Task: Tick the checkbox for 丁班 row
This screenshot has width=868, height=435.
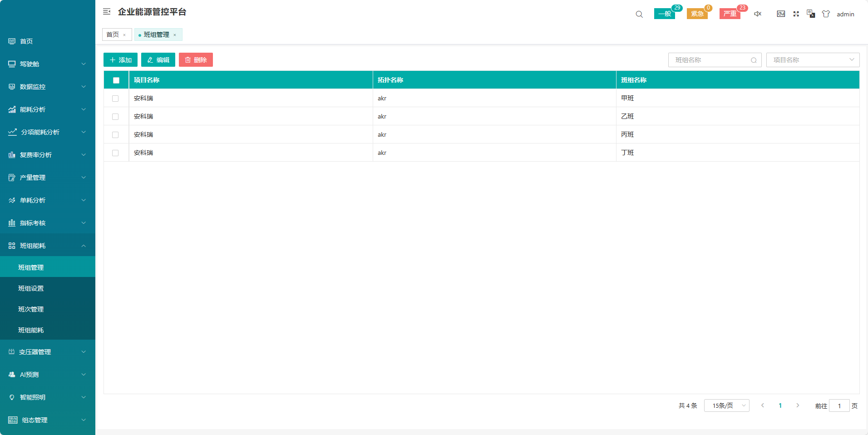Action: click(x=115, y=153)
